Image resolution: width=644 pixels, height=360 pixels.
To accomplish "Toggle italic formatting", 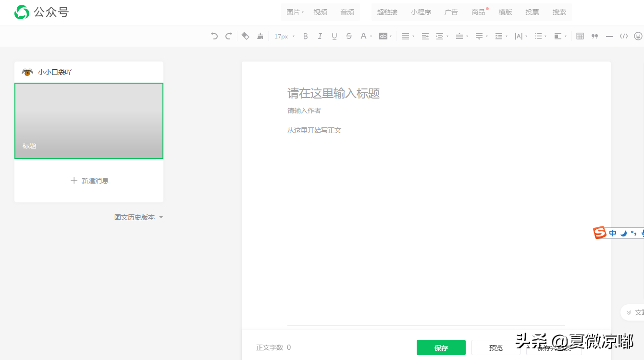I will click(x=320, y=36).
